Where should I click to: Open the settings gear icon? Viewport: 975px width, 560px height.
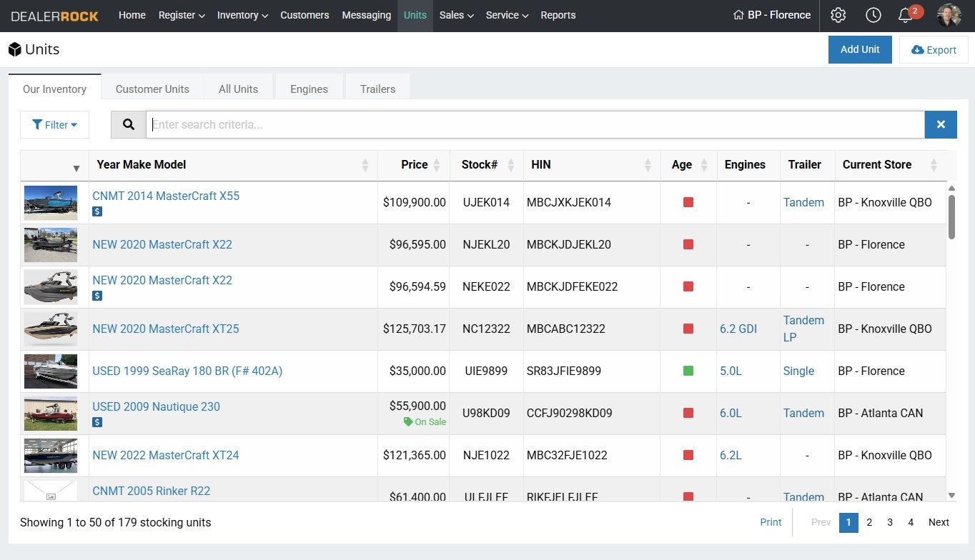pyautogui.click(x=838, y=15)
